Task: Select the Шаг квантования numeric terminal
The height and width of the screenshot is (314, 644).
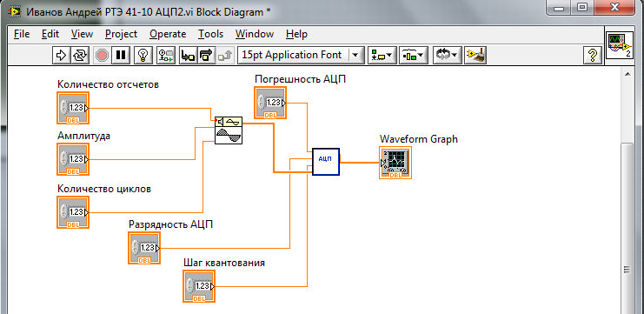Action: pos(199,285)
